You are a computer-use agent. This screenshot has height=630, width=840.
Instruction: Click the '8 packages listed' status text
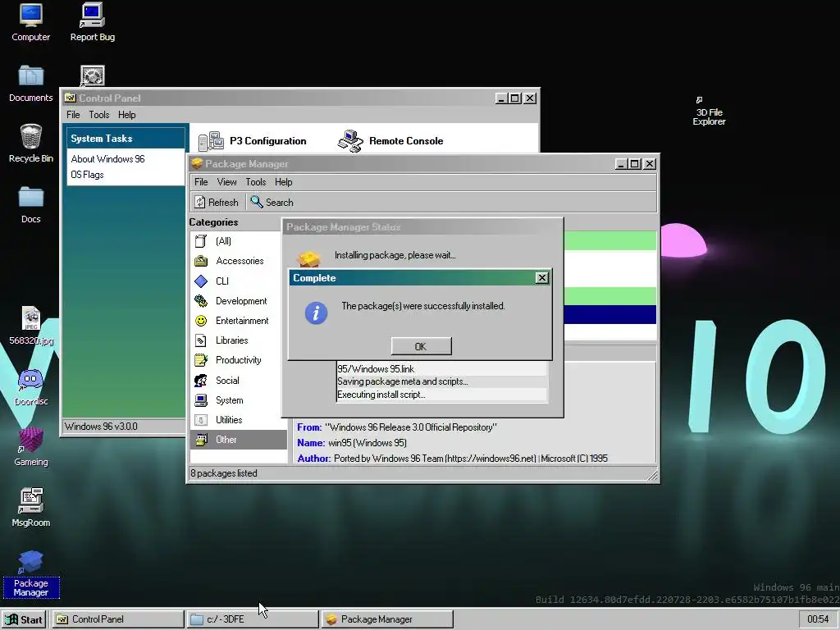pyautogui.click(x=224, y=473)
